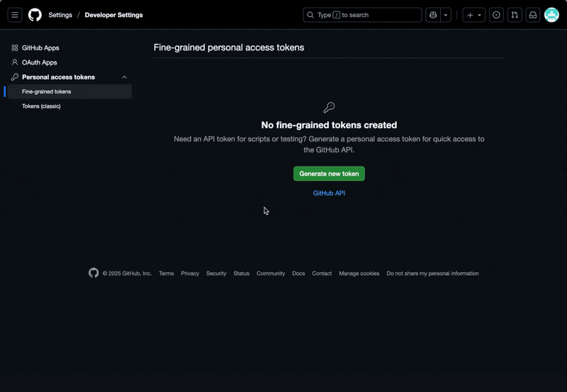This screenshot has height=392, width=567.
Task: View Issues via the circle-dot icon
Action: pyautogui.click(x=496, y=15)
